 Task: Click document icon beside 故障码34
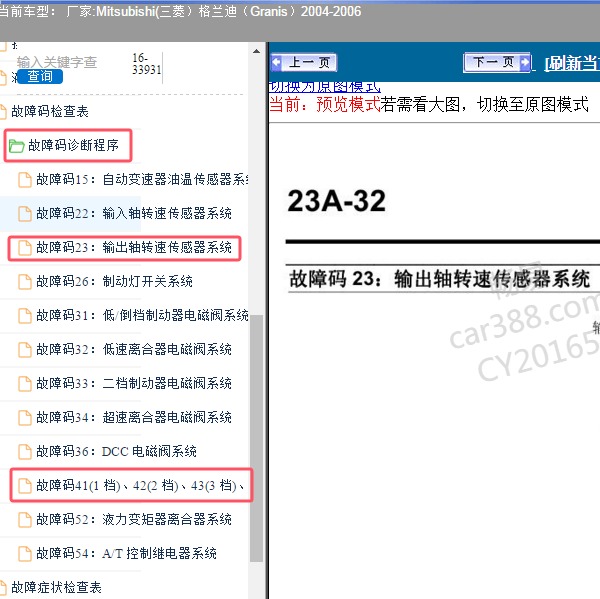click(25, 418)
